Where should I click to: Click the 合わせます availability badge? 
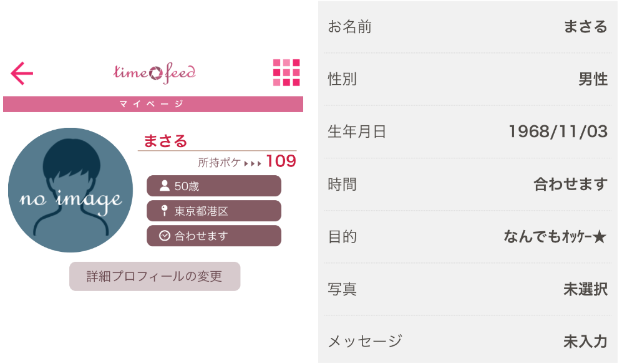point(213,236)
